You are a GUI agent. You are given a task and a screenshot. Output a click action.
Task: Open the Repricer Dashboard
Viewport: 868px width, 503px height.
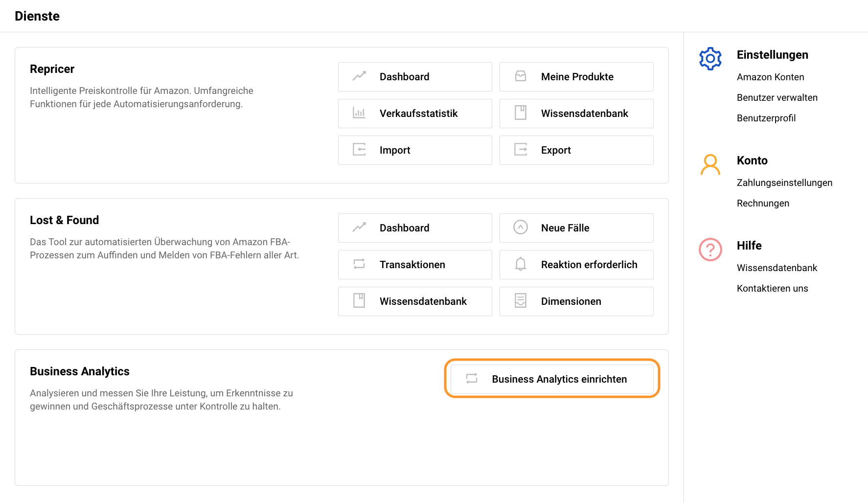pos(415,77)
